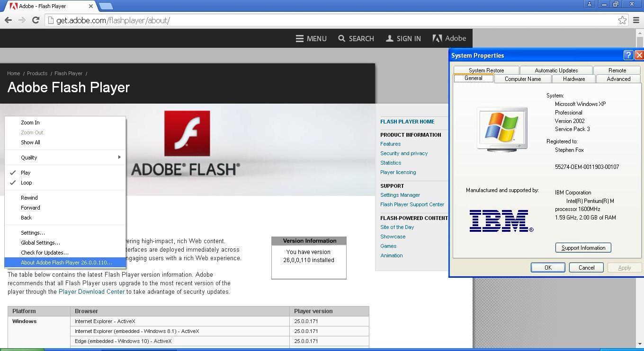Click the red Adobe Flash logo
644x351 pixels.
click(x=187, y=133)
